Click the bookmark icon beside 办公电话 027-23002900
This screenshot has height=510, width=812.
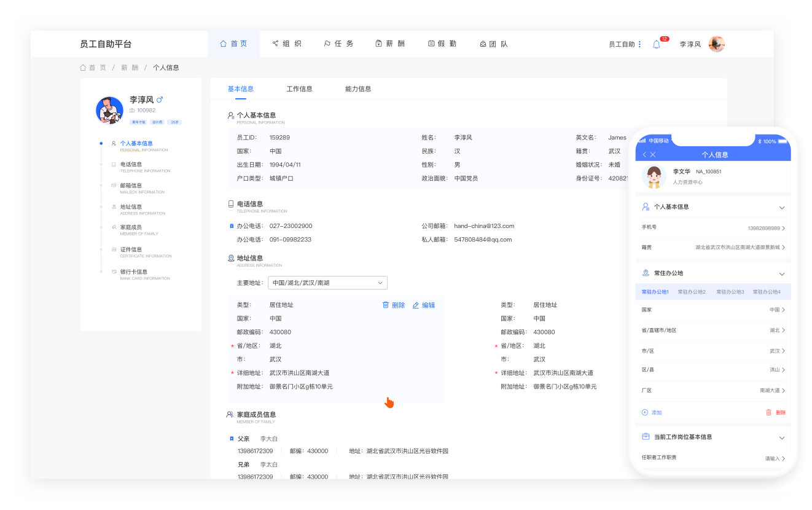pyautogui.click(x=232, y=226)
